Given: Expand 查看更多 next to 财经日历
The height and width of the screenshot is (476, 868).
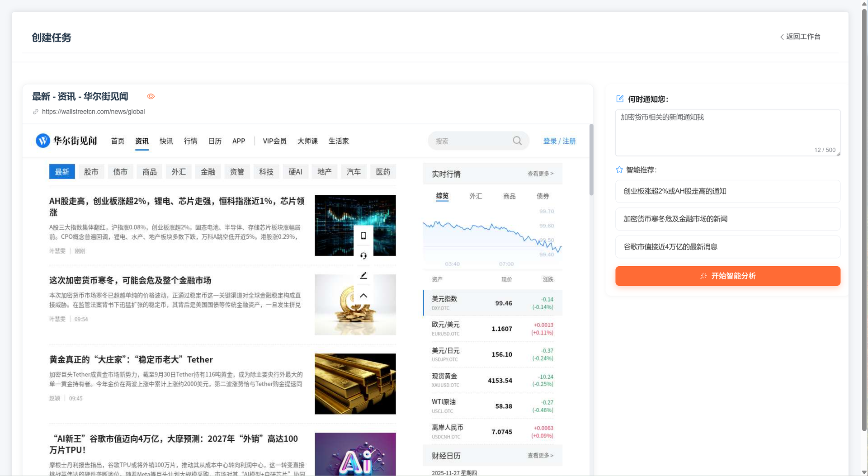Looking at the screenshot, I should (x=540, y=456).
